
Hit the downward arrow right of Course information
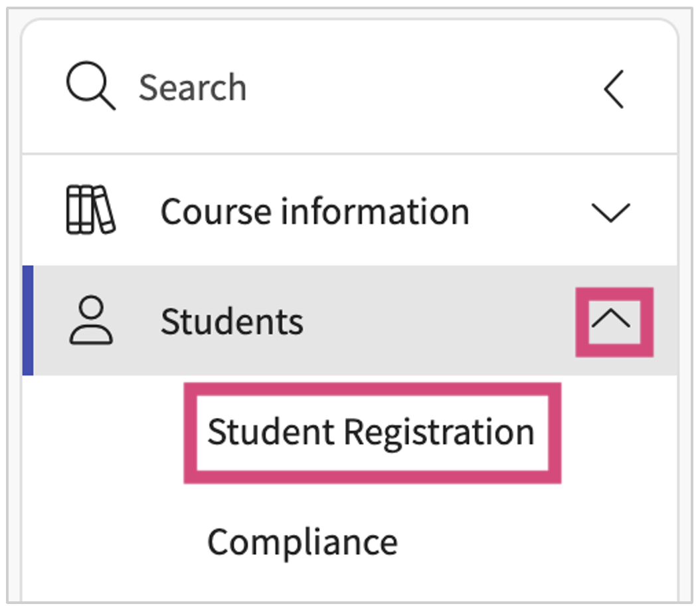[610, 213]
